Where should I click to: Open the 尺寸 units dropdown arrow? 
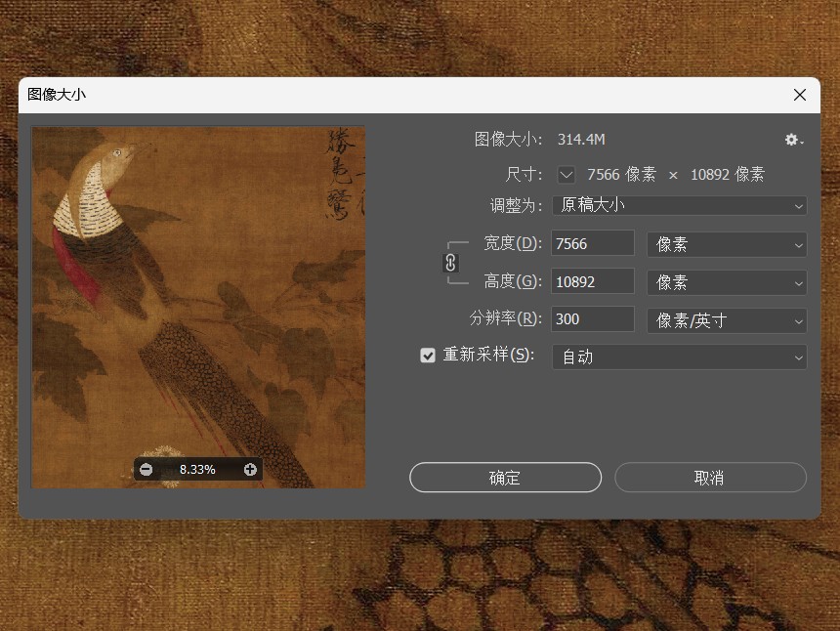point(567,175)
